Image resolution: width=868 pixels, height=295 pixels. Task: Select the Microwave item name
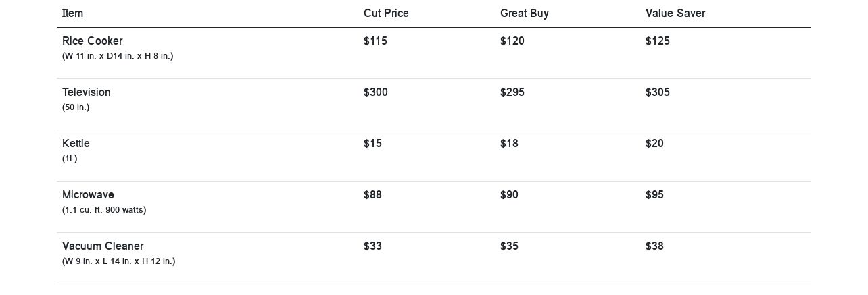coord(88,195)
